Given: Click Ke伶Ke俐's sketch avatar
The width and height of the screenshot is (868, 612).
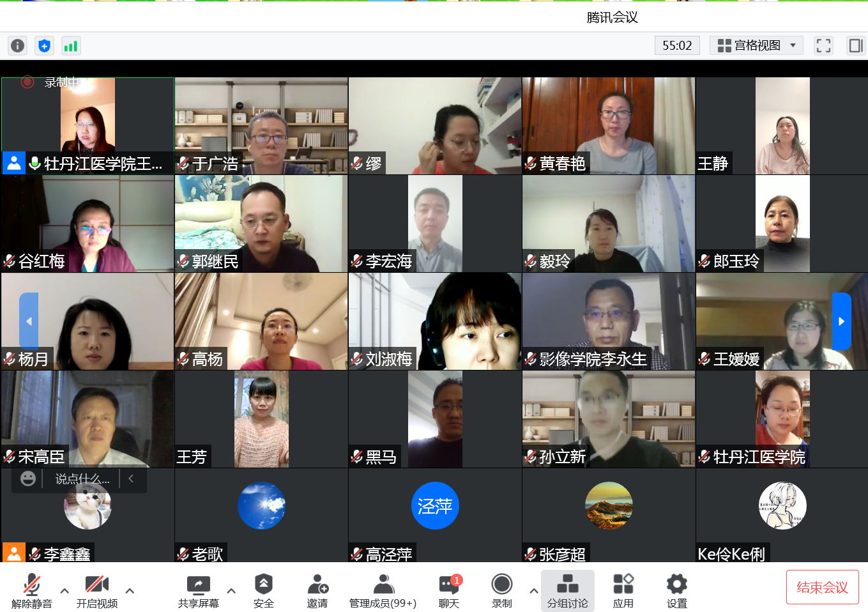Looking at the screenshot, I should pos(782,505).
